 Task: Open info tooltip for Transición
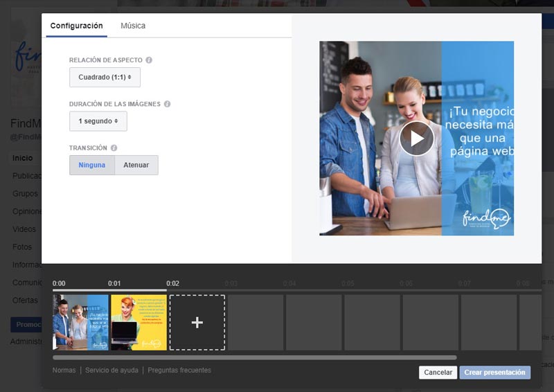click(x=114, y=148)
